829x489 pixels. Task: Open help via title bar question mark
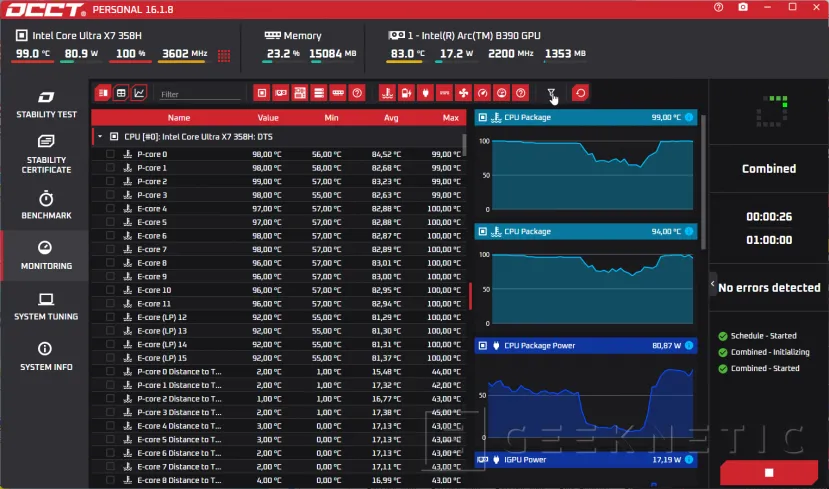(x=719, y=8)
